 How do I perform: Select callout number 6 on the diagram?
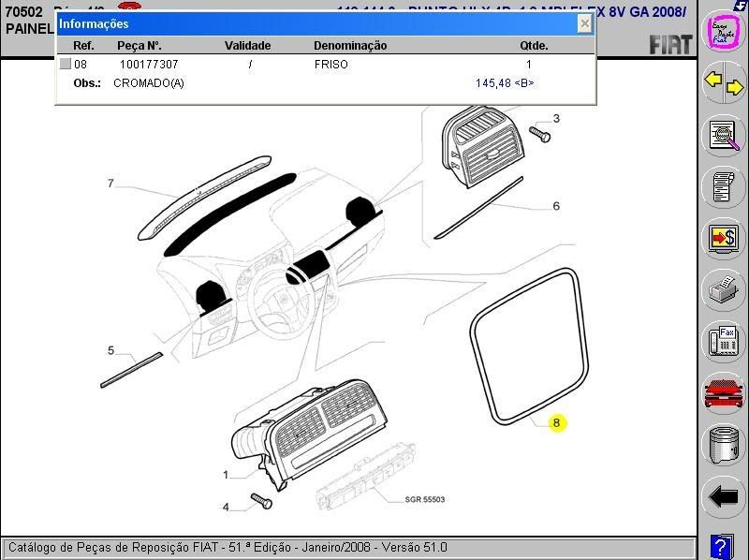tap(556, 206)
